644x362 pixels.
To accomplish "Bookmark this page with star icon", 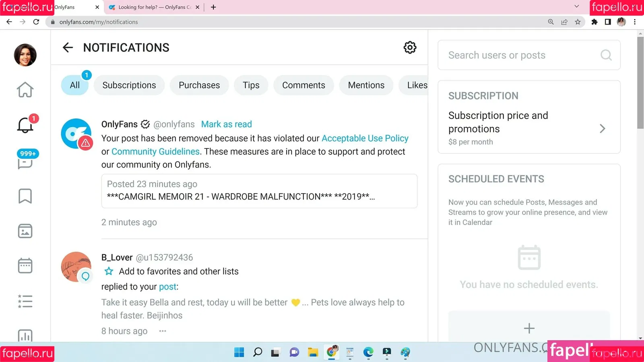I will (x=578, y=22).
